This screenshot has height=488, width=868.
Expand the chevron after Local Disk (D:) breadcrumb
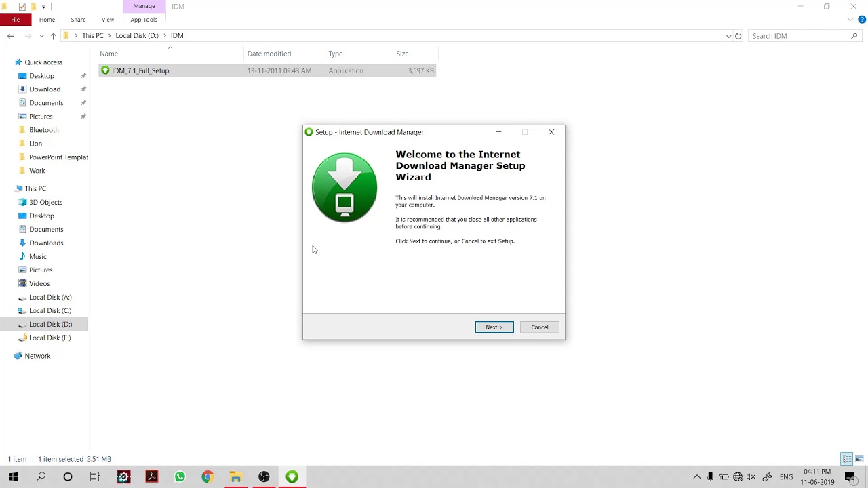coord(164,36)
